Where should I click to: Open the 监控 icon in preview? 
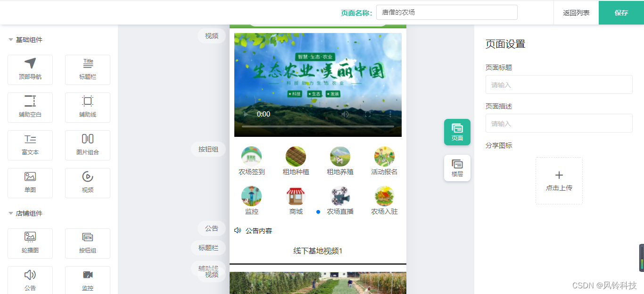[x=252, y=196]
